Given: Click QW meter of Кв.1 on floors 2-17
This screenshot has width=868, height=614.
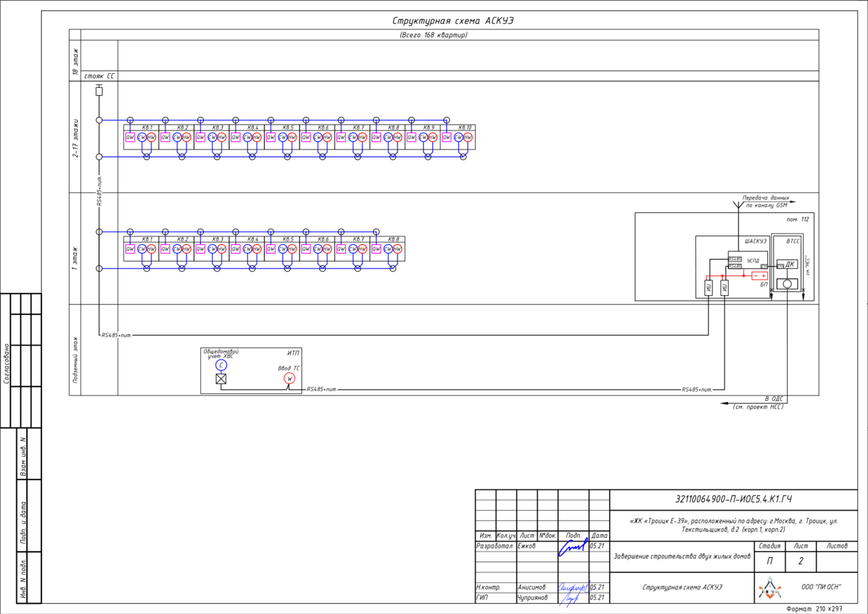Looking at the screenshot, I should pyautogui.click(x=130, y=137).
